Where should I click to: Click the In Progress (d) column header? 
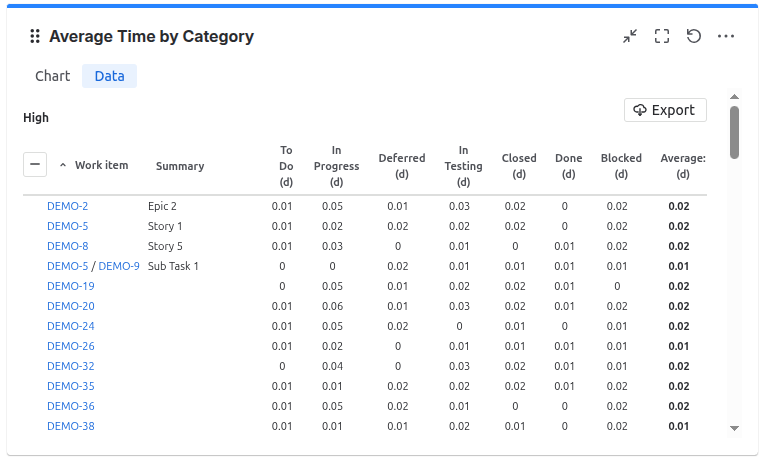pyautogui.click(x=337, y=166)
